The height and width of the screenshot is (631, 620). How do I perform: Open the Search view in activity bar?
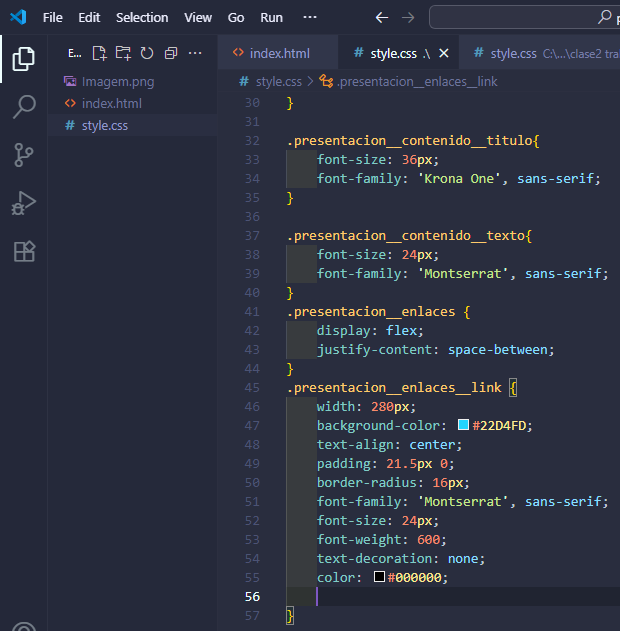pyautogui.click(x=24, y=107)
